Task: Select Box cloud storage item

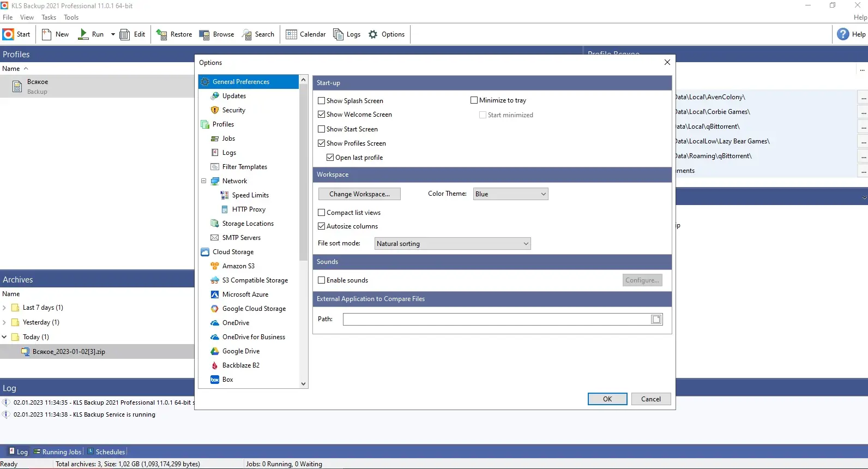Action: pyautogui.click(x=227, y=380)
